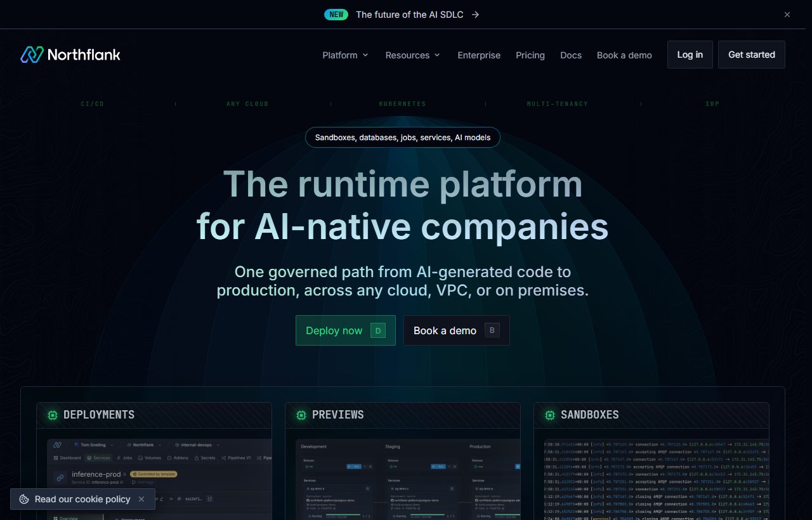Switch to the Jobs tab in the preview
Screen dimensions: 812x520
tap(124, 458)
